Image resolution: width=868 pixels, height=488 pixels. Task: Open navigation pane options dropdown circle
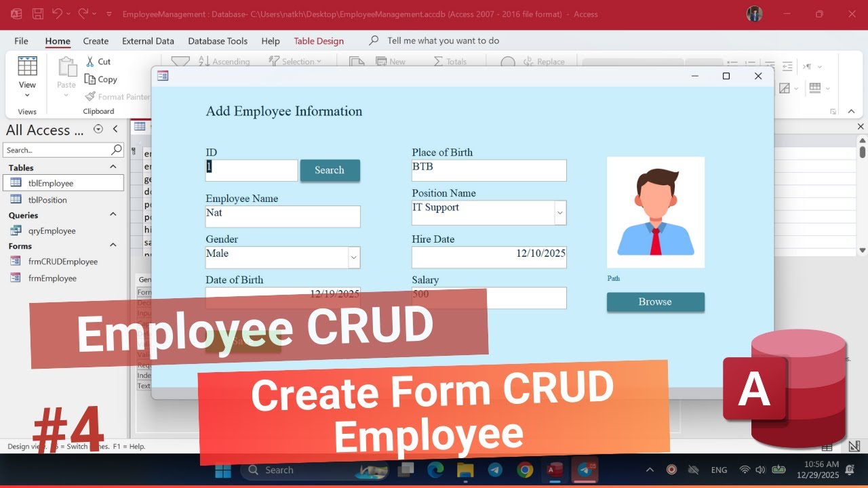(x=98, y=129)
